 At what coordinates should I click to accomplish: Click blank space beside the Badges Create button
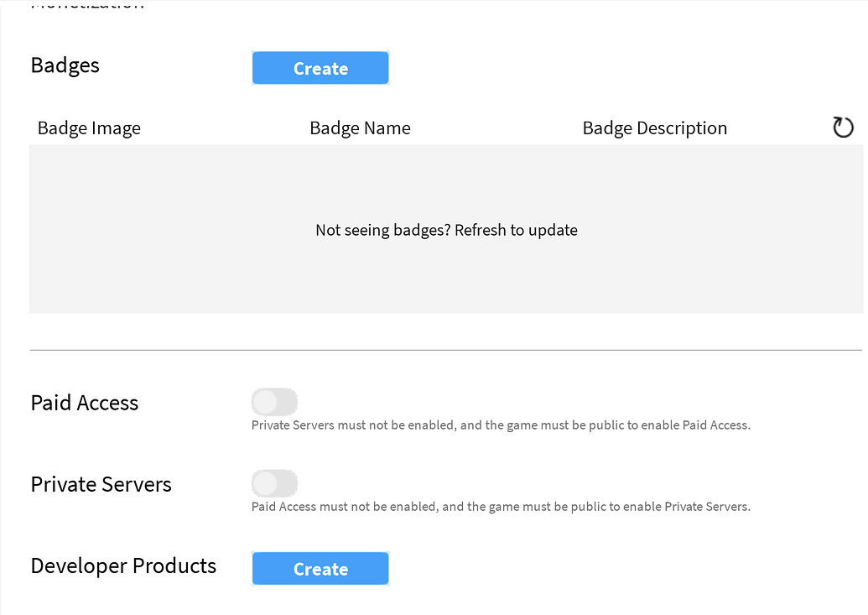pyautogui.click(x=609, y=68)
